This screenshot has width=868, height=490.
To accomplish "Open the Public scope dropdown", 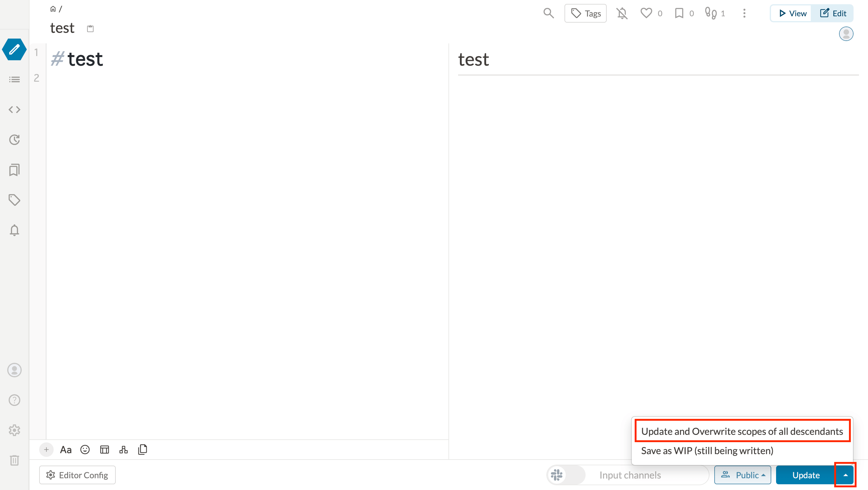I will point(742,475).
